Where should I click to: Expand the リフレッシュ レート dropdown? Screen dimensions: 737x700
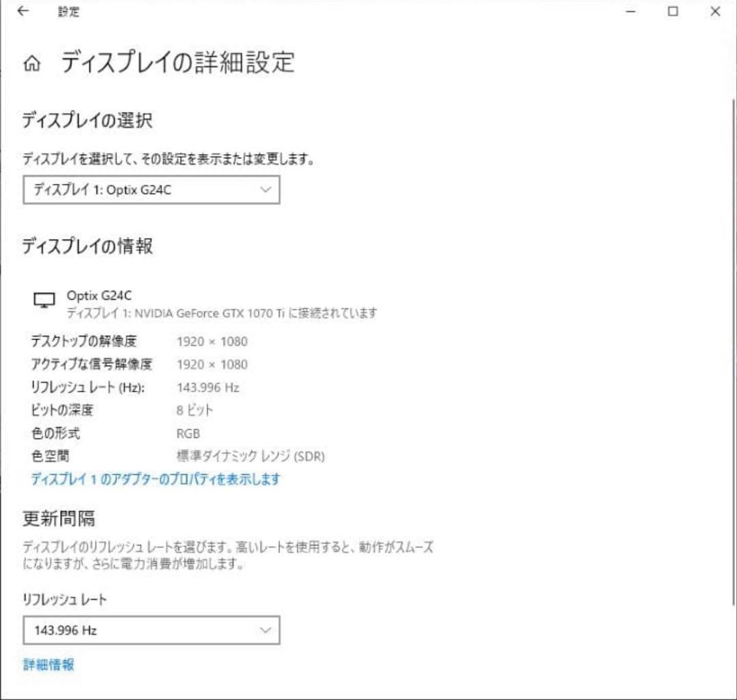tap(151, 630)
